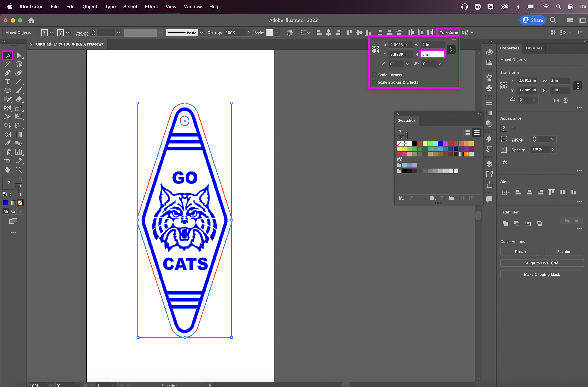Switch to the Libraries tab
This screenshot has height=387, width=588.
[x=534, y=48]
